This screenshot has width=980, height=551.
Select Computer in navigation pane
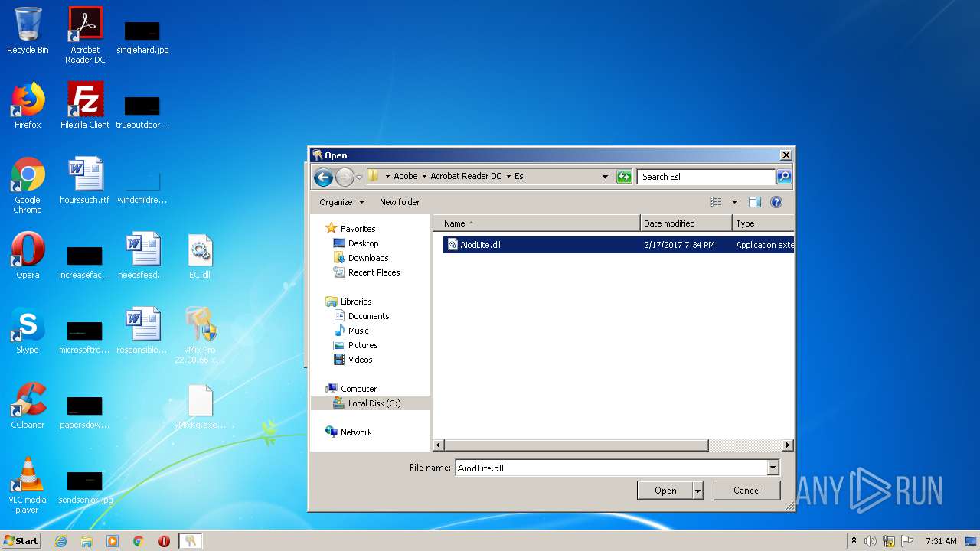358,389
